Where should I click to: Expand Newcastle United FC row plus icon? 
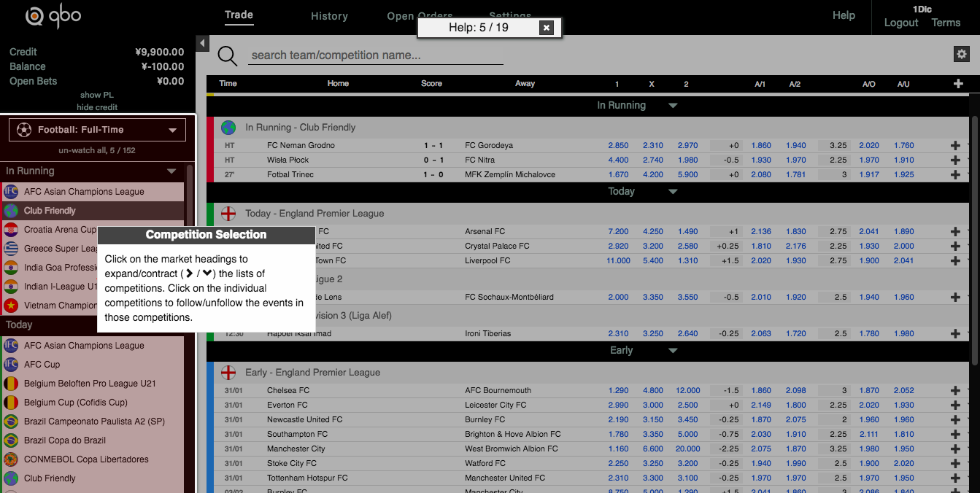coord(956,420)
